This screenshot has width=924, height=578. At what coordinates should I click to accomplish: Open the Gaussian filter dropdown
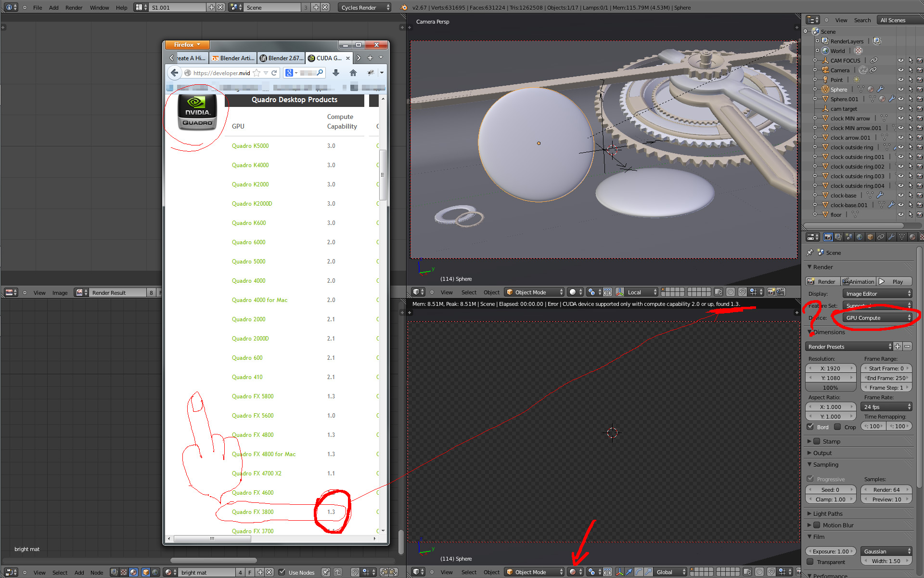pyautogui.click(x=886, y=552)
